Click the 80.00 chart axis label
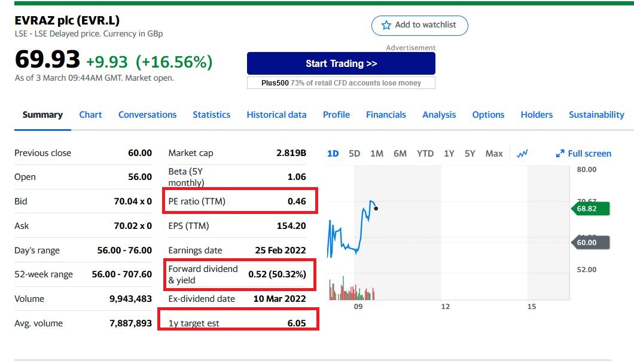Viewport: 634px width, 364px height. [x=586, y=170]
